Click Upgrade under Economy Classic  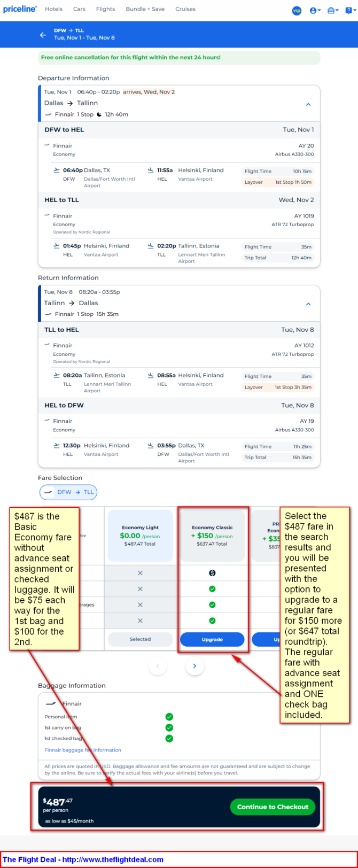click(212, 639)
